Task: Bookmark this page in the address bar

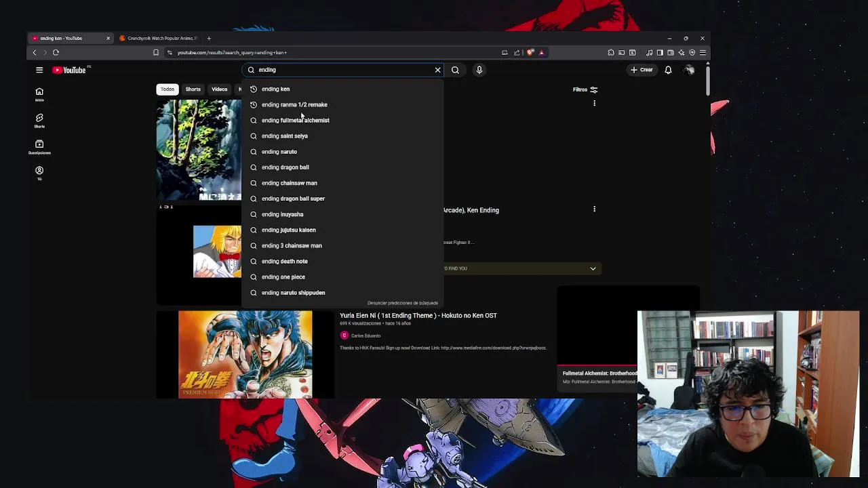Action: (x=156, y=52)
